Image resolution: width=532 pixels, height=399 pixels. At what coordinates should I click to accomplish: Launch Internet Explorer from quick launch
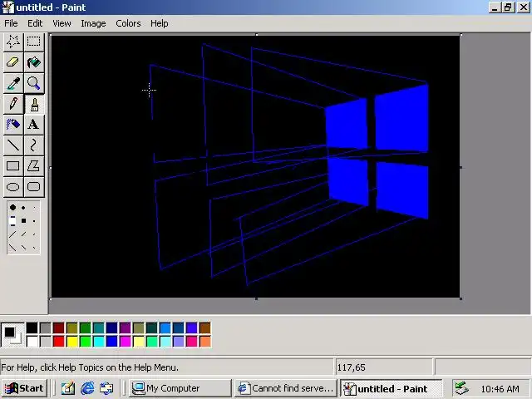tap(87, 388)
